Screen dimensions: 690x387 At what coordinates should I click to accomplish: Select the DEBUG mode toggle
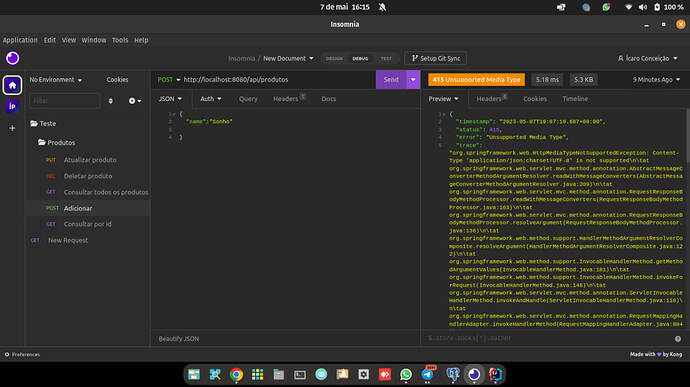click(360, 59)
